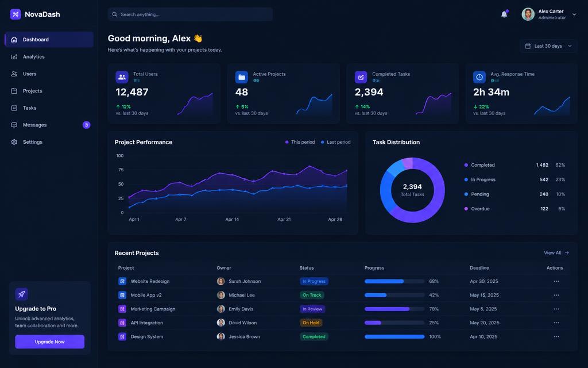
Task: Click the Mobile App v2 42% progress bar
Action: click(x=394, y=295)
